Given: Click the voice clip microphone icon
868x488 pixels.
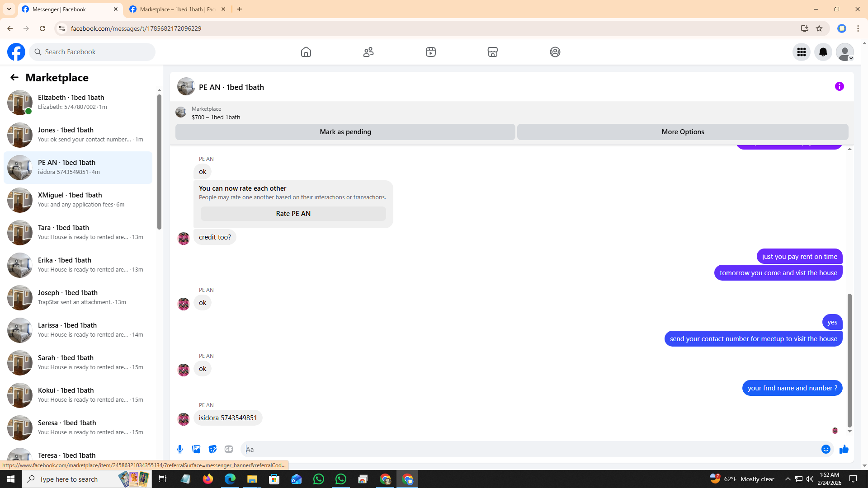Looking at the screenshot, I should 180,449.
